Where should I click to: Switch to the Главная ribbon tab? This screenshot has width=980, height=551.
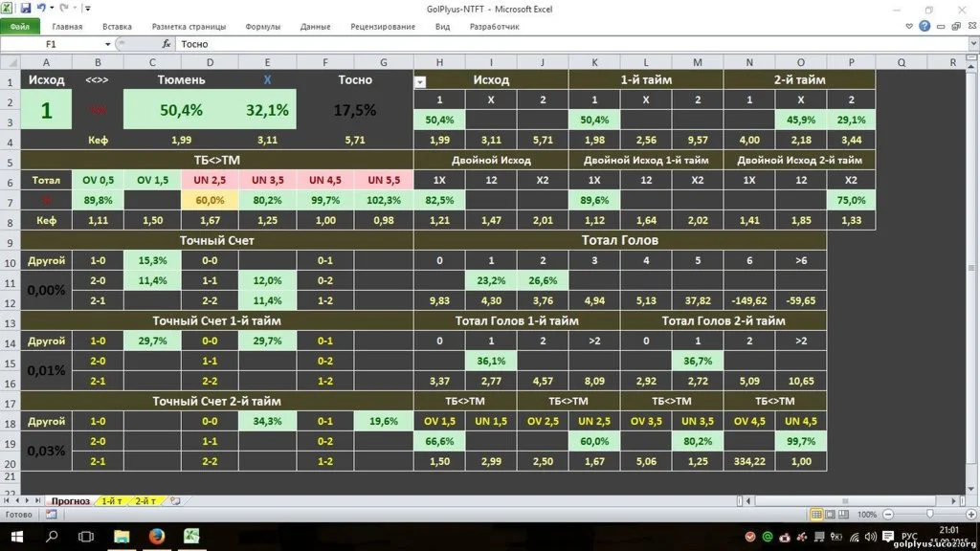coord(67,27)
